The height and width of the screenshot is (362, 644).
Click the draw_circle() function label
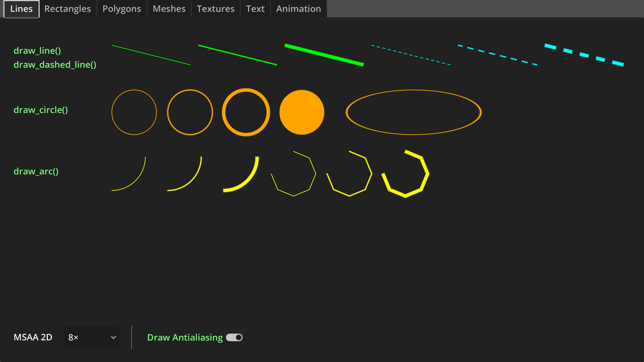point(40,110)
